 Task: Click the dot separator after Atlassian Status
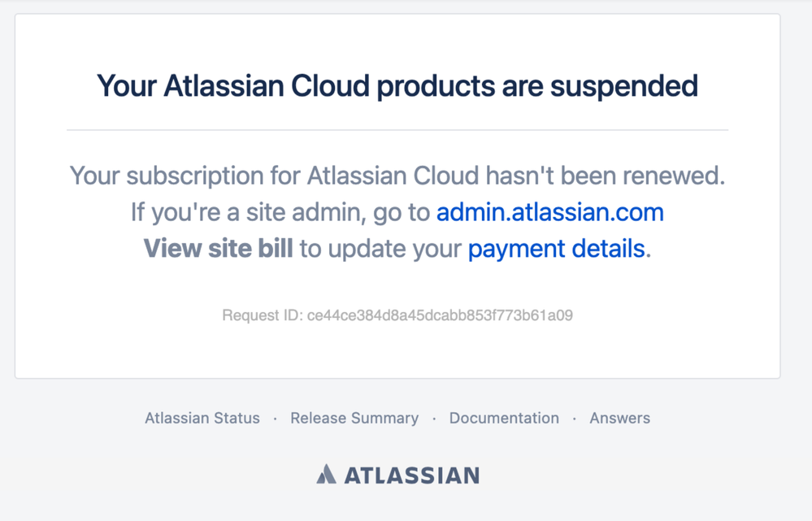(275, 419)
